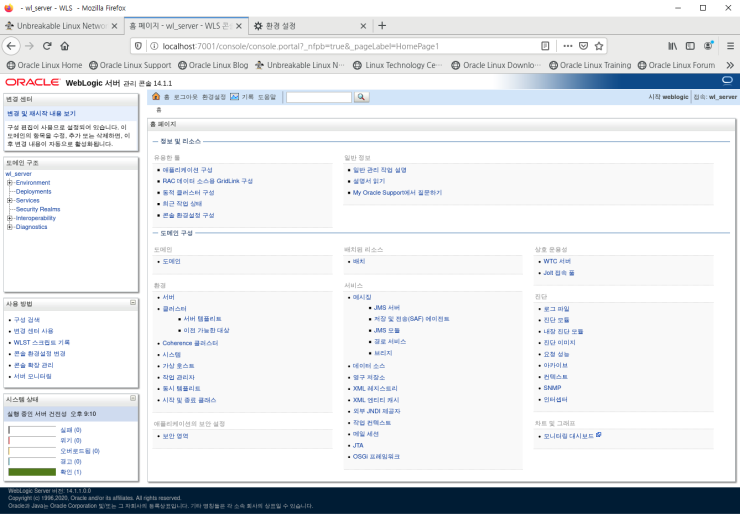
Task: Open 서버 link under 환경
Action: pyautogui.click(x=168, y=297)
